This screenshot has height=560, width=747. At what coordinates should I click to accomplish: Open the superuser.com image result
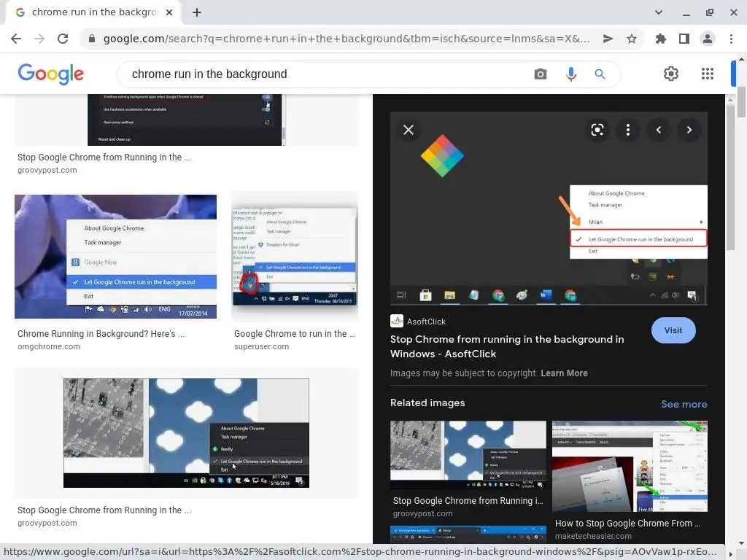pos(295,257)
